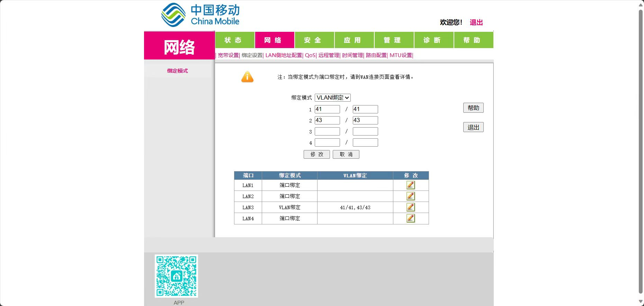The height and width of the screenshot is (306, 644).
Task: Focus row 2 second field containing 43
Action: (x=365, y=120)
